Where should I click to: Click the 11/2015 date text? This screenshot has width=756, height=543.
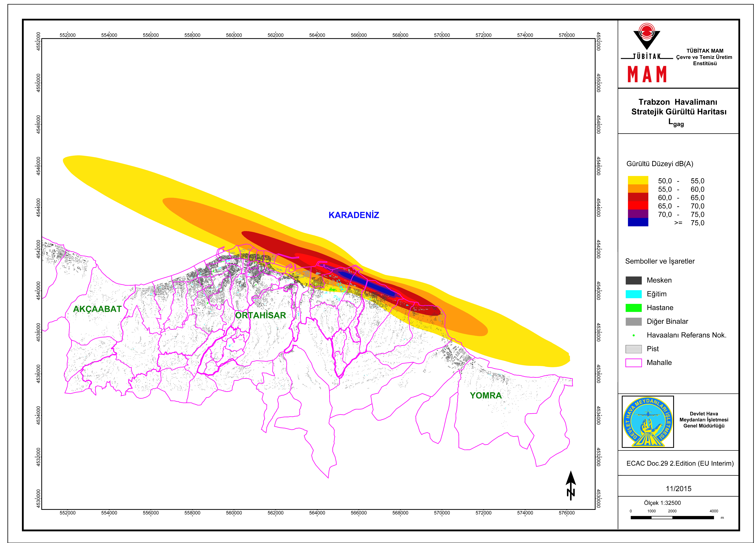pyautogui.click(x=679, y=489)
